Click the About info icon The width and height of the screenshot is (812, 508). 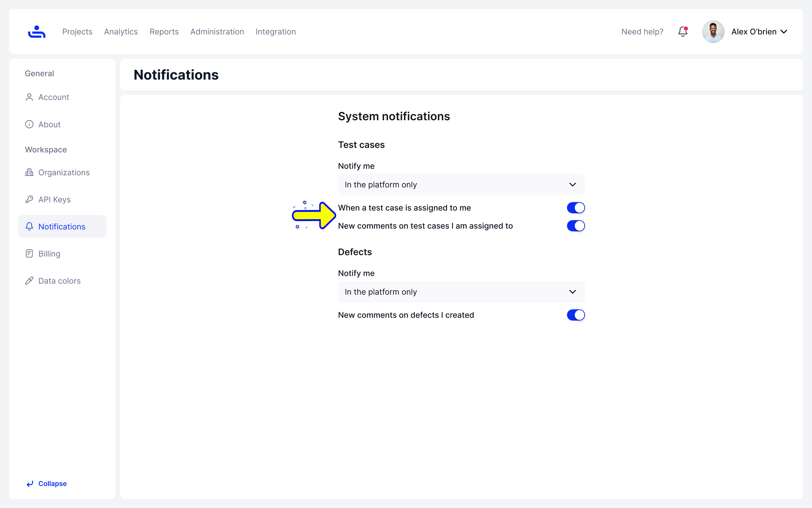point(29,124)
